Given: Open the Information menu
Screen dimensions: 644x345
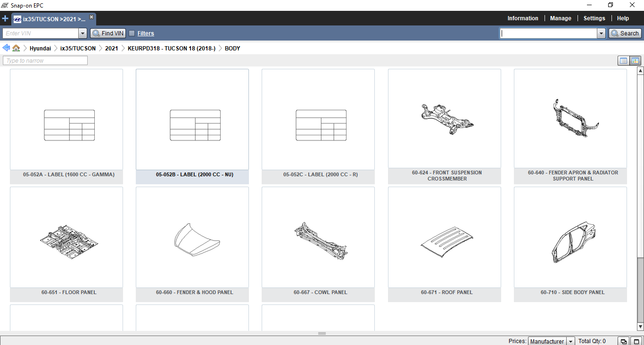Looking at the screenshot, I should point(522,18).
